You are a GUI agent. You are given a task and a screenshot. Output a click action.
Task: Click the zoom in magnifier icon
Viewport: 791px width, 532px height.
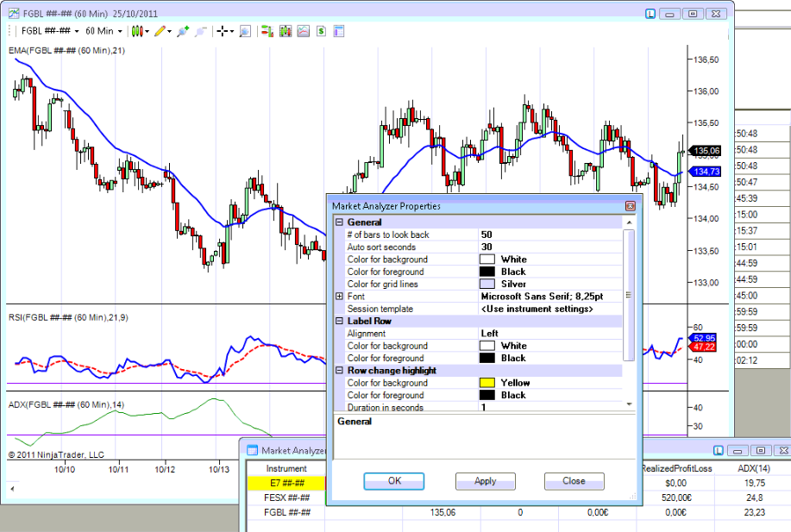(183, 31)
